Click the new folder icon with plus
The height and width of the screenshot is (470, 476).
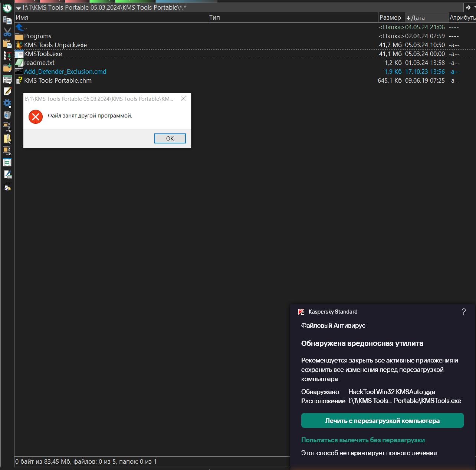(7, 68)
